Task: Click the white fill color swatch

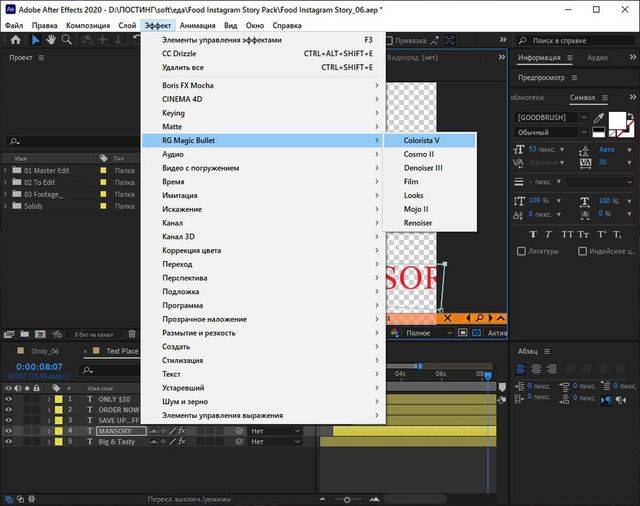Action: 619,121
